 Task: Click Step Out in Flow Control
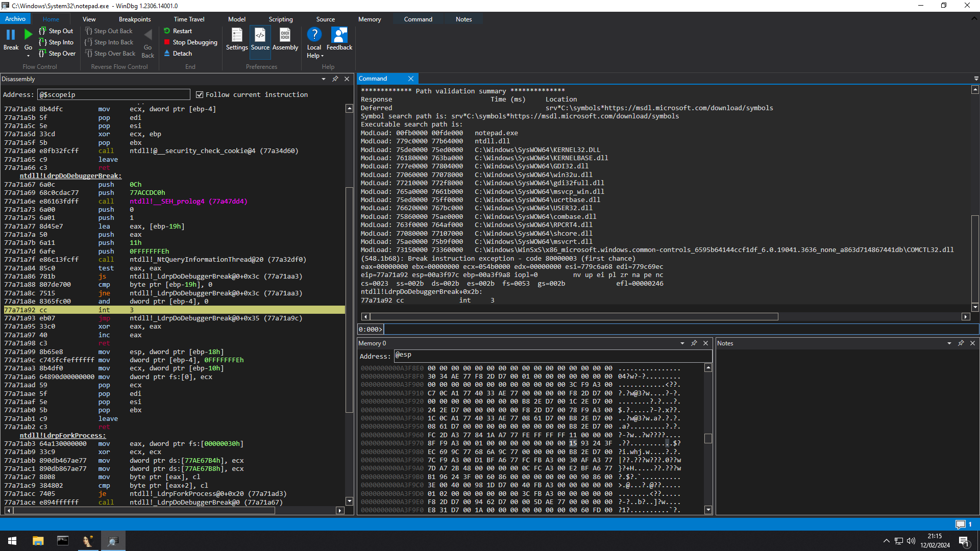(x=56, y=31)
